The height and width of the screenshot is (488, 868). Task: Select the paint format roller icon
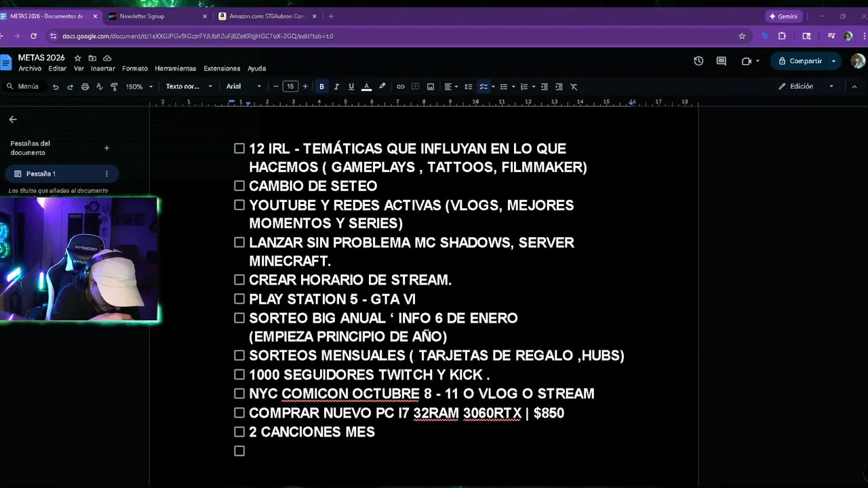[x=114, y=87]
